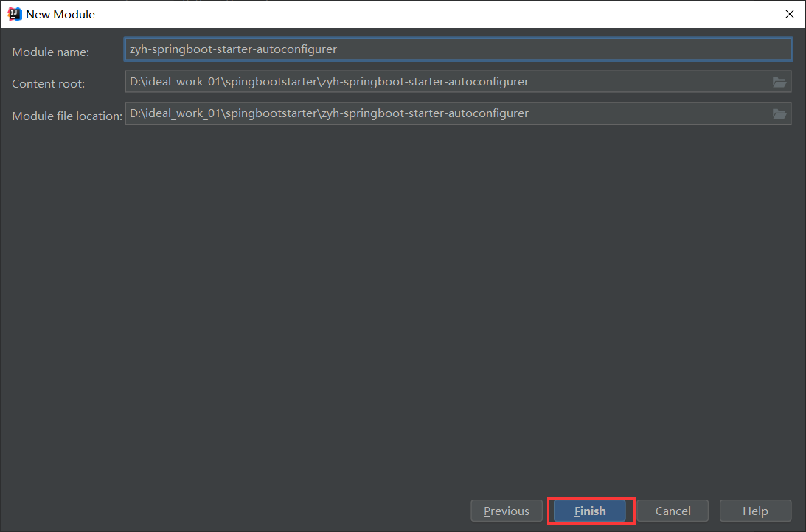Click the 'Content root:' label
Viewport: 806px width, 532px height.
pos(48,84)
